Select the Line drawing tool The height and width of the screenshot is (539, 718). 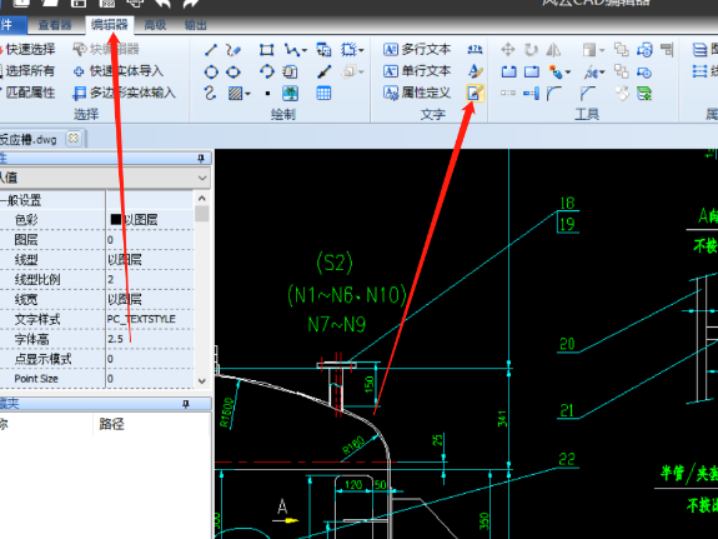click(211, 49)
